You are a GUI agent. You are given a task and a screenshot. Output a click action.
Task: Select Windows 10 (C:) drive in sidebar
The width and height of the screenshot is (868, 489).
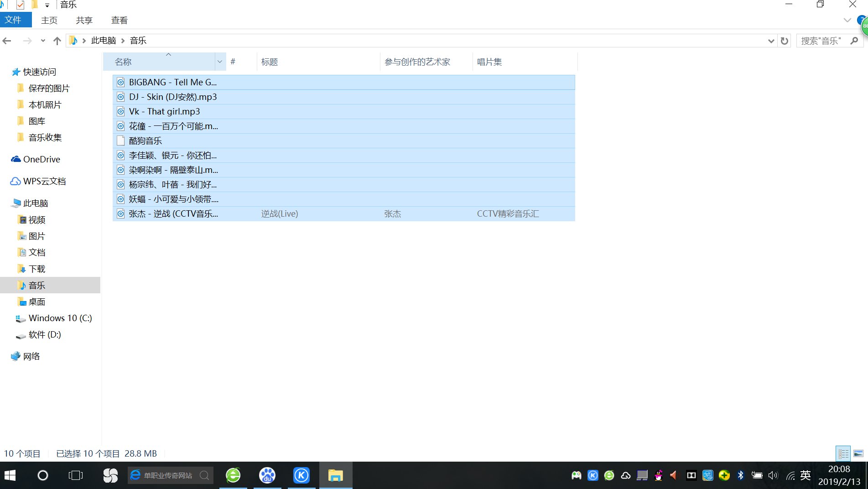pyautogui.click(x=60, y=318)
